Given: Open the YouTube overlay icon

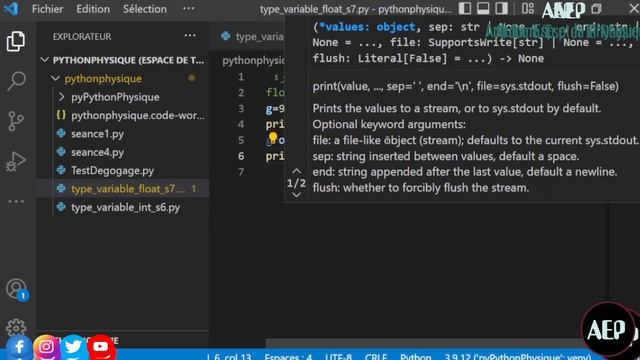Looking at the screenshot, I should pos(100,347).
